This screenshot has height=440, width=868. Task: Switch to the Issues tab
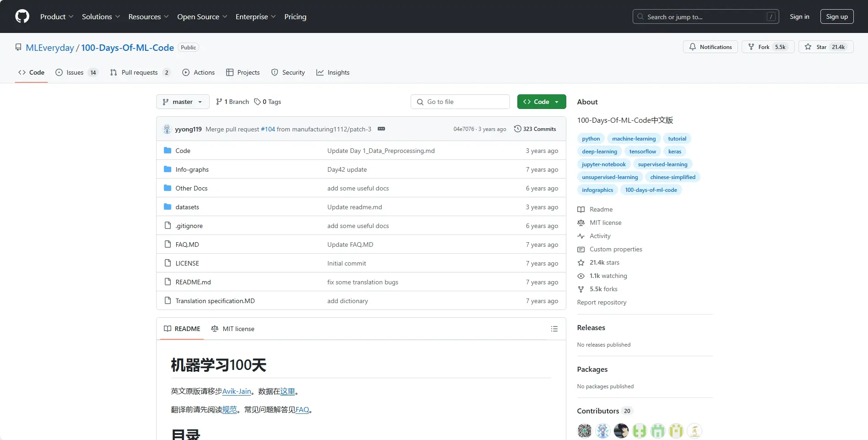[x=76, y=72]
